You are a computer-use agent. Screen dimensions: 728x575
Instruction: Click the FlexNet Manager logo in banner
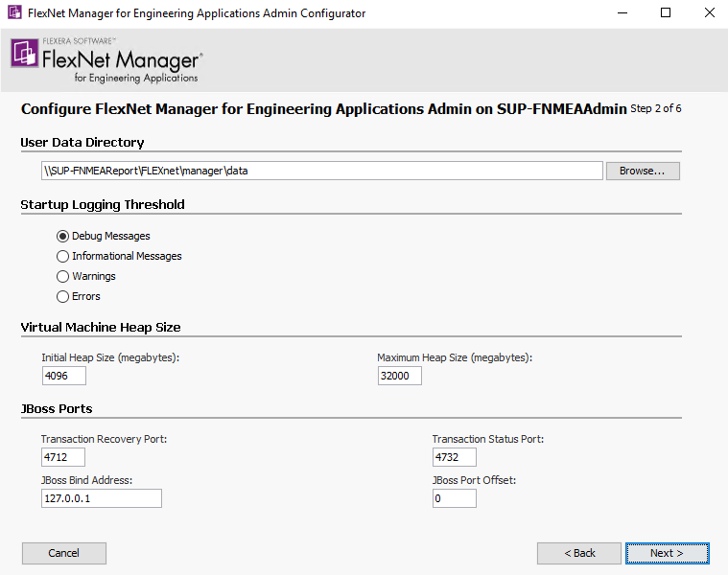point(106,60)
